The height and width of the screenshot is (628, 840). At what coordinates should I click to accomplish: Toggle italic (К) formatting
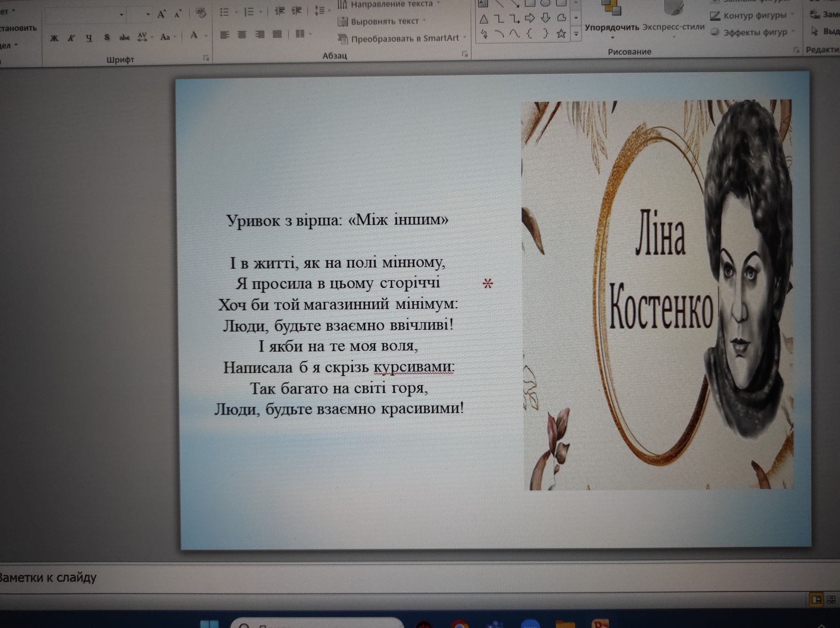click(71, 39)
